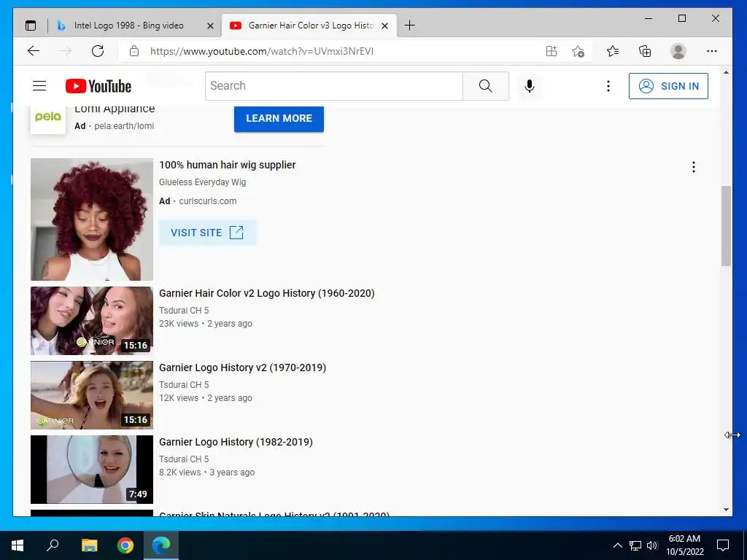Launch Google Chrome from taskbar

coord(125,545)
